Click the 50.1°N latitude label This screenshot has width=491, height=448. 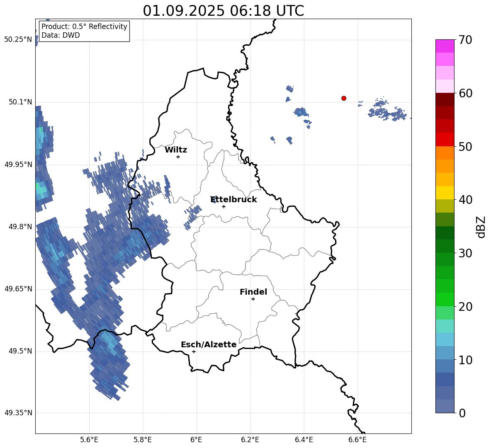click(20, 102)
